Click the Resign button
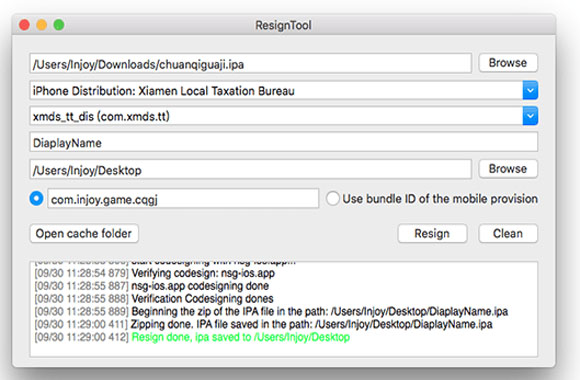580x380 pixels. 432,233
